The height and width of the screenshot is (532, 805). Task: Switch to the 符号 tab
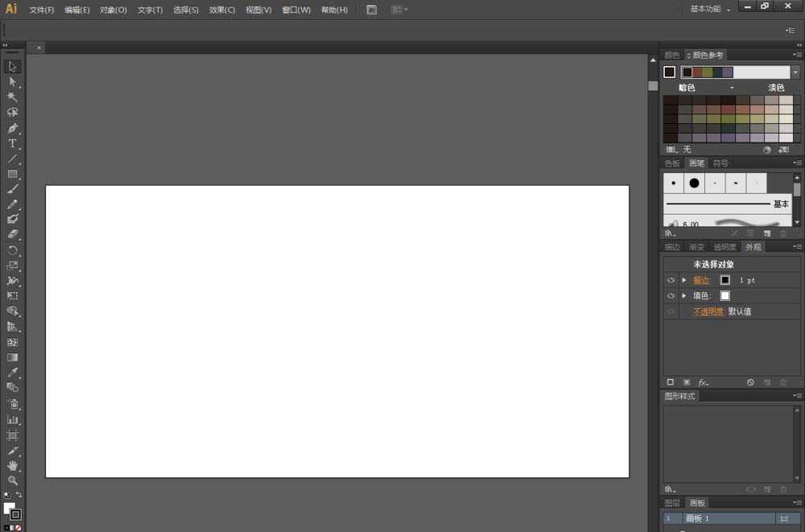tap(720, 163)
